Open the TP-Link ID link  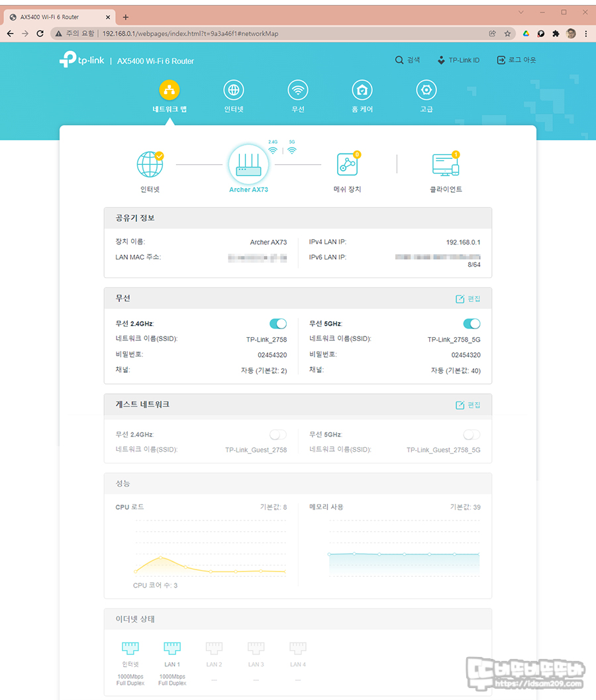pyautogui.click(x=458, y=60)
